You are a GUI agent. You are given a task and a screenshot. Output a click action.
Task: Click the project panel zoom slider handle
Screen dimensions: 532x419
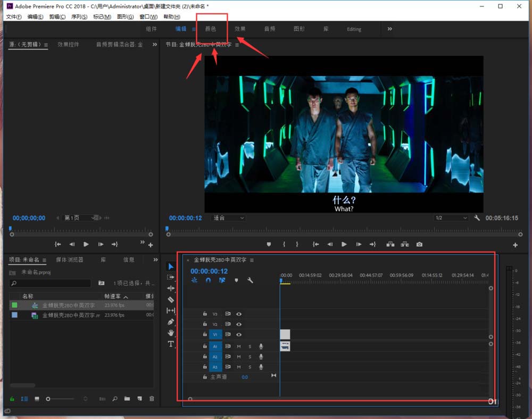(49, 398)
